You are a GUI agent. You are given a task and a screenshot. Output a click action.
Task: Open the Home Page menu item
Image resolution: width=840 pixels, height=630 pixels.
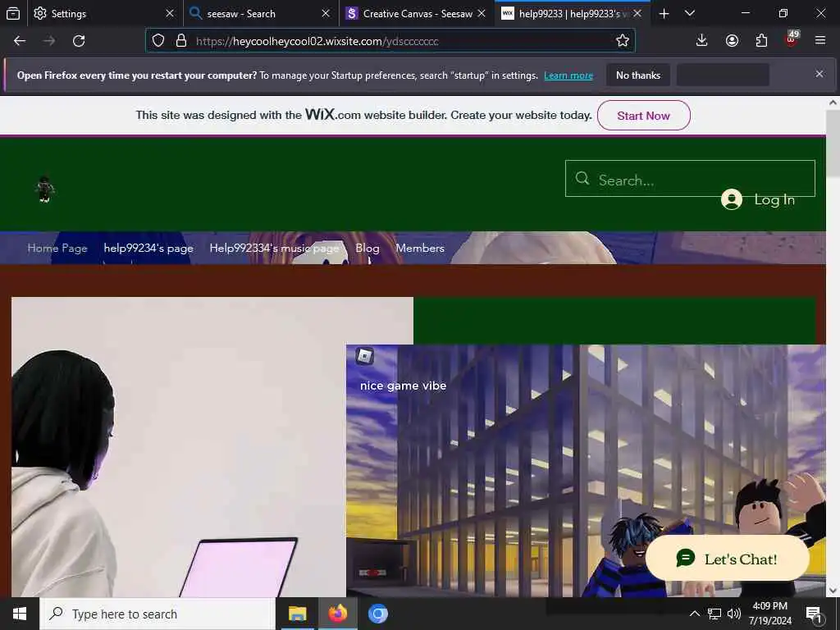[x=57, y=248]
